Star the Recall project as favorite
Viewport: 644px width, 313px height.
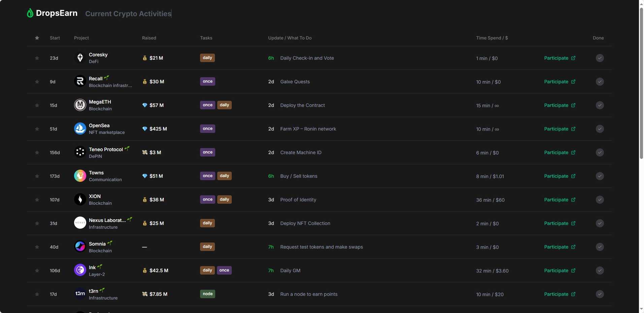37,82
